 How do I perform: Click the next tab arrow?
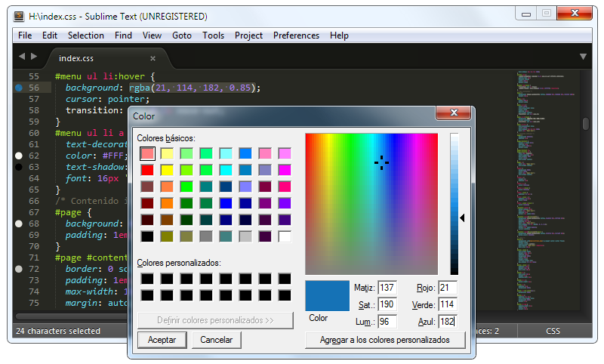pyautogui.click(x=34, y=56)
